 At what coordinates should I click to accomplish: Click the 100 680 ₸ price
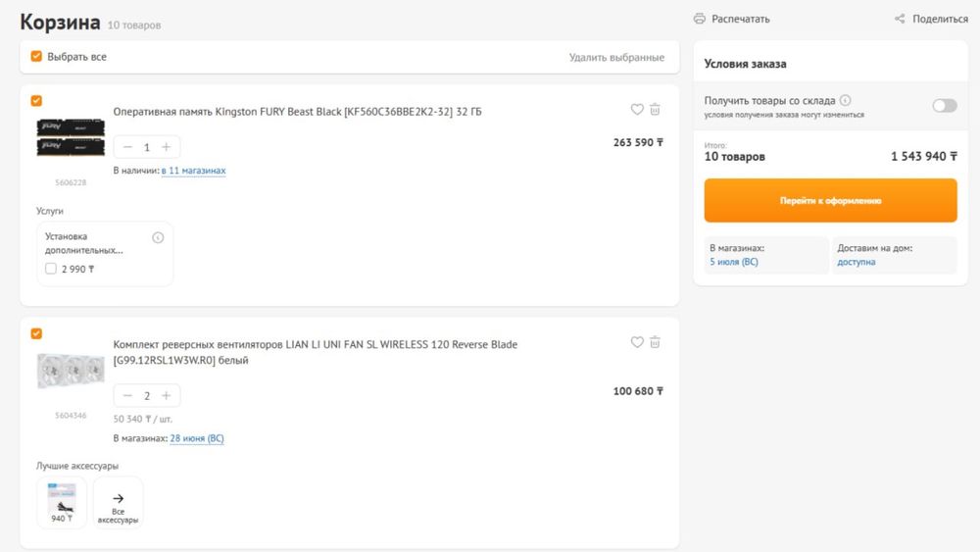[x=638, y=391]
